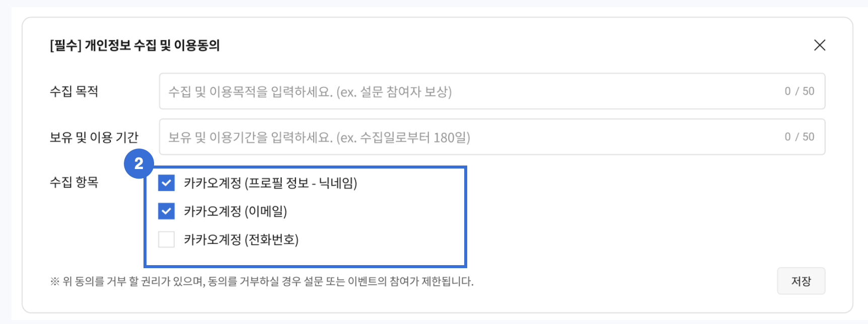Uncheck the 카카오계정 (이메일) checkbox
Image resolution: width=868 pixels, height=324 pixels.
click(x=166, y=211)
